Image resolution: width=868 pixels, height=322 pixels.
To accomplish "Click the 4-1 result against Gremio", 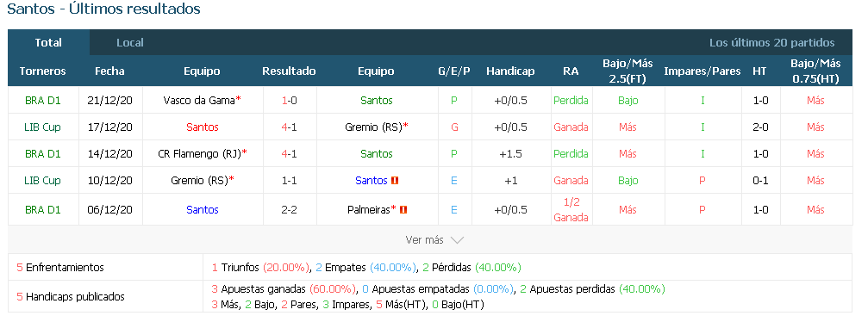I will 289,127.
